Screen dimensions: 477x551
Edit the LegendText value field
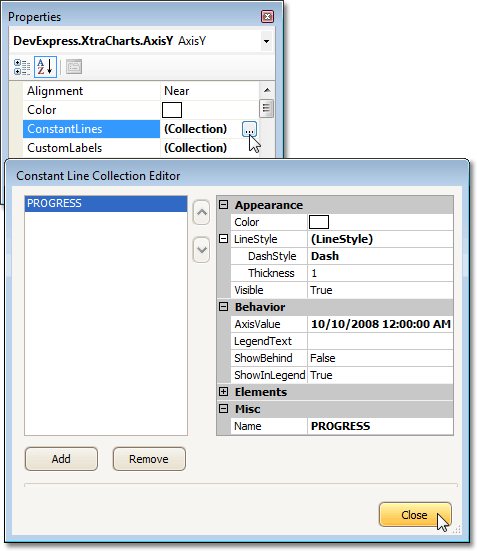pos(380,341)
